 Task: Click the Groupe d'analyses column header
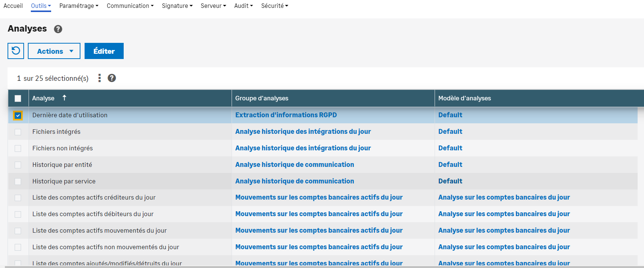pyautogui.click(x=262, y=98)
